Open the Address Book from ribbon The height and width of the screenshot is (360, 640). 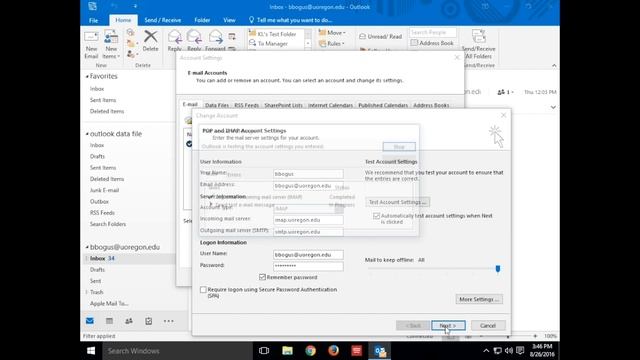432,43
